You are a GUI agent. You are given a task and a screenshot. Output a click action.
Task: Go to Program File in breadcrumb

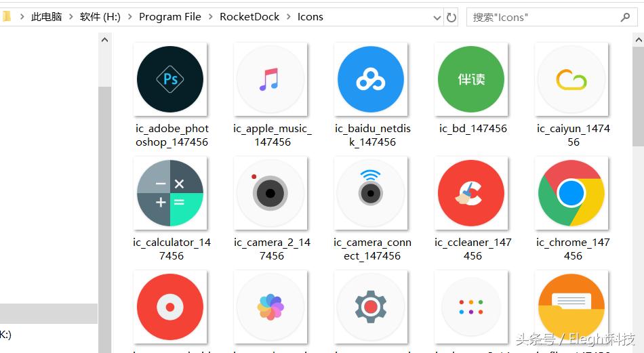[x=170, y=17]
